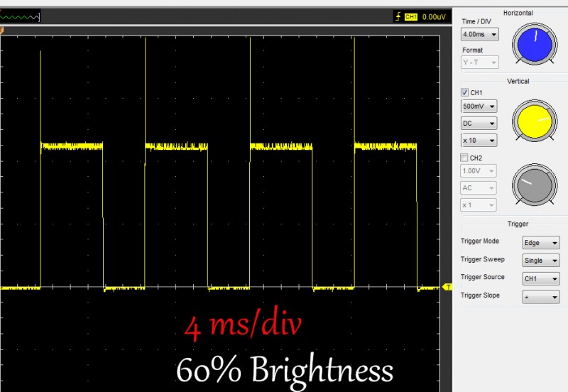The height and width of the screenshot is (392, 568).
Task: Open the Format dropdown showing Y - T
Action: [x=480, y=62]
